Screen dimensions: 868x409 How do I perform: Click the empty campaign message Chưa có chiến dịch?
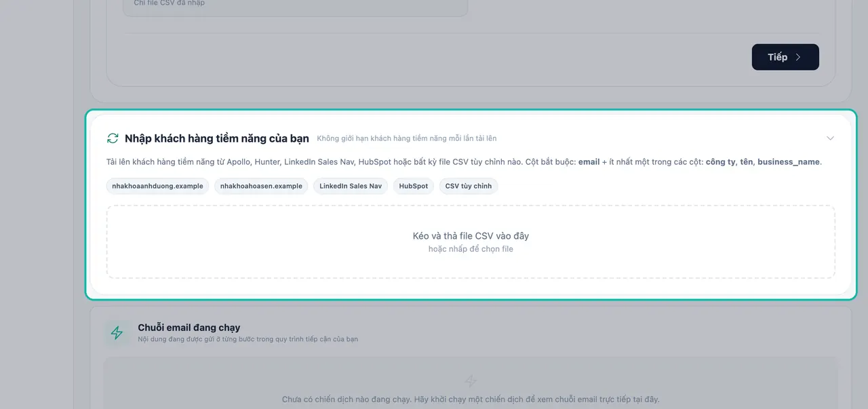pyautogui.click(x=471, y=400)
